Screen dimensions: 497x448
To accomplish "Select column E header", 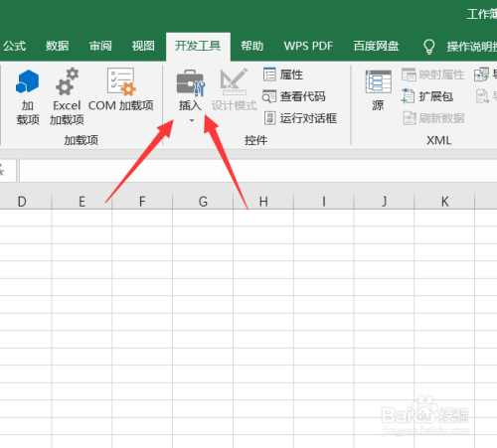I will coord(82,202).
